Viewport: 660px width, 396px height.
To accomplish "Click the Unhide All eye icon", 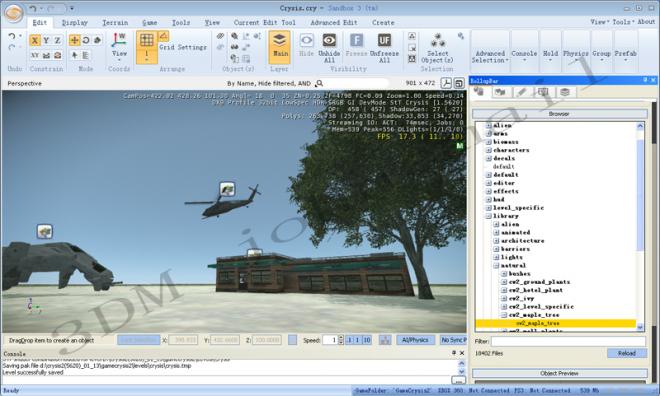I will click(329, 40).
